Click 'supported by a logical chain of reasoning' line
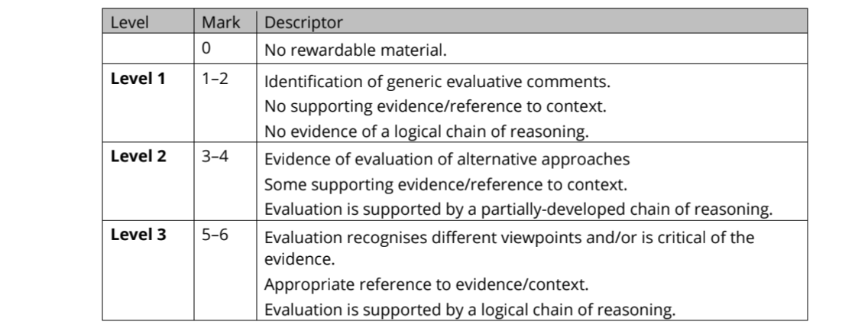This screenshot has height=325, width=868. click(x=470, y=310)
